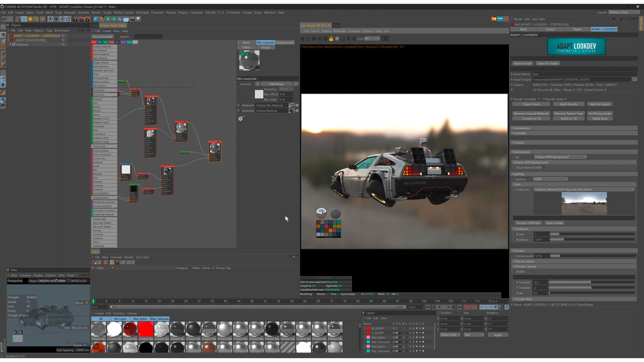Select the Move tool in the top toolbar

pos(24,19)
